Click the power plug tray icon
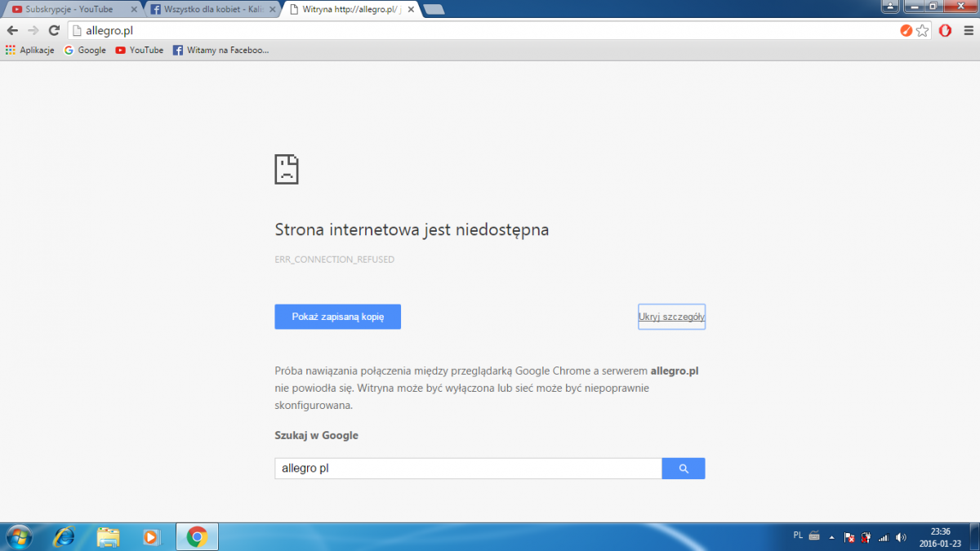 pos(866,537)
